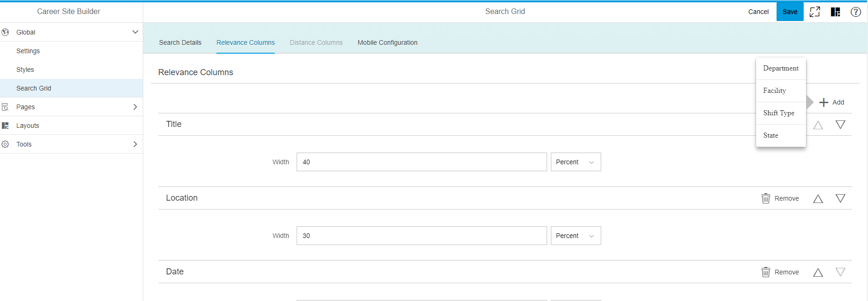Click the plus icon beside Add
868x301 pixels.
pos(824,102)
